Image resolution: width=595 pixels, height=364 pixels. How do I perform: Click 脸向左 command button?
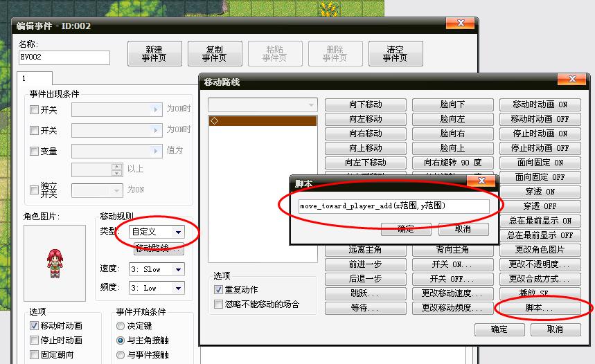point(453,119)
